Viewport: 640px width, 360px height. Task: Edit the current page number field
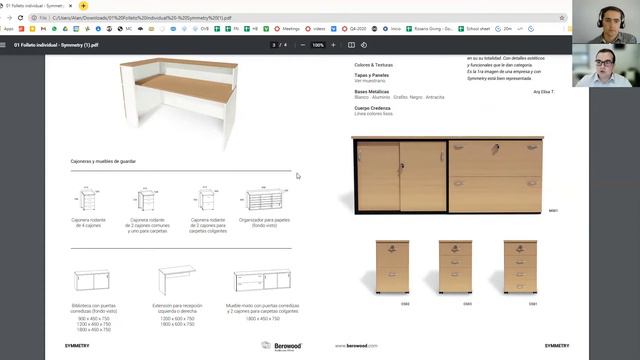pyautogui.click(x=274, y=45)
